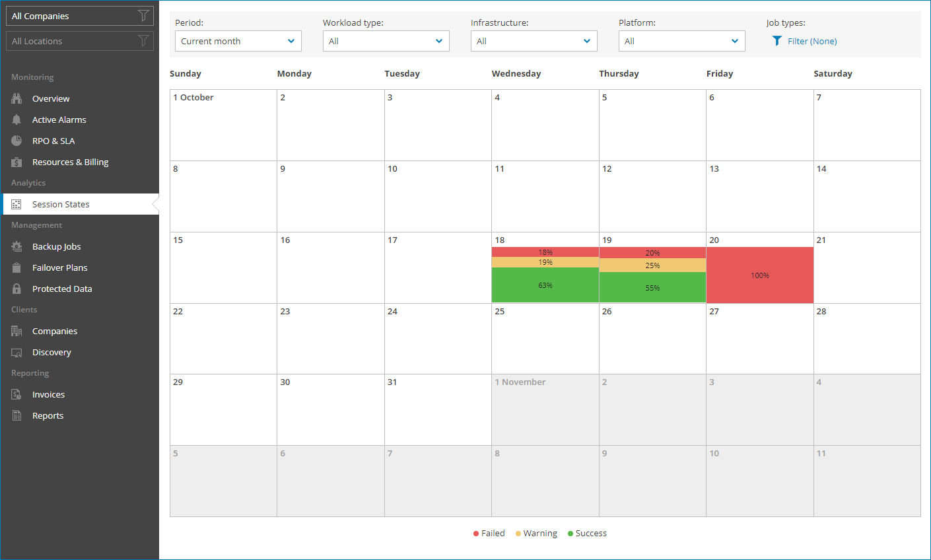Open the Reports page
Screen dimensions: 931x560
click(48, 415)
